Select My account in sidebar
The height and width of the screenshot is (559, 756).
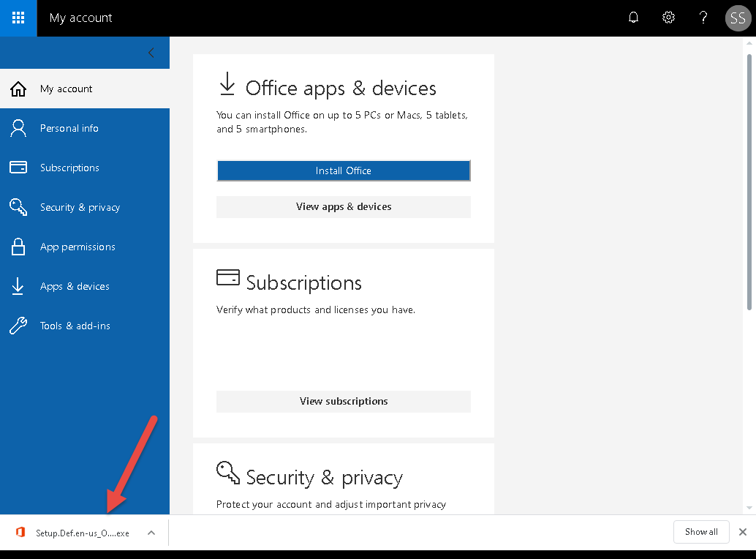[85, 89]
